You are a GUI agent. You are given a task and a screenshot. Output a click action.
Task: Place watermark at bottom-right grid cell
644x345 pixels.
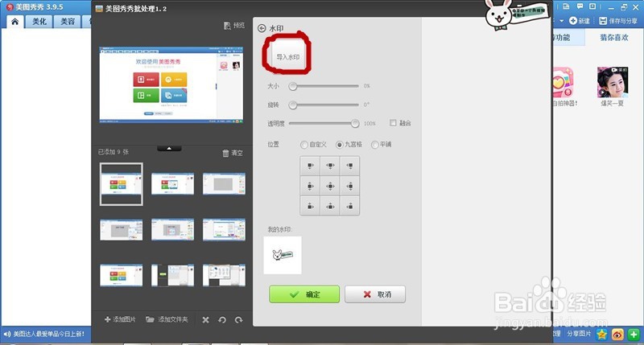[x=349, y=206]
